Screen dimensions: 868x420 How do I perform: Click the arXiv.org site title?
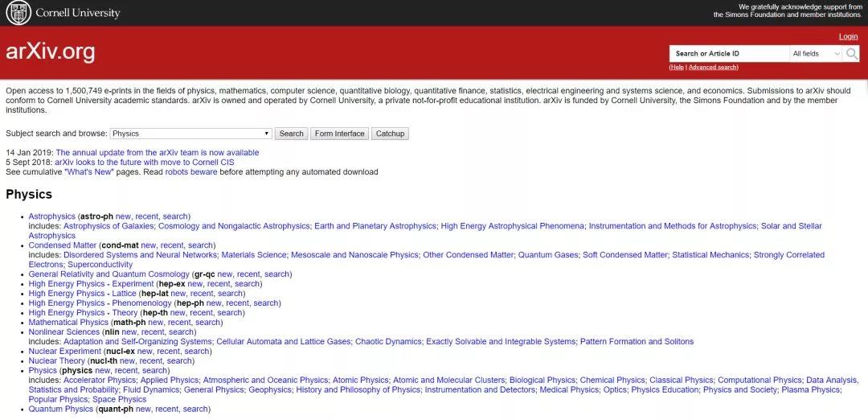click(50, 52)
